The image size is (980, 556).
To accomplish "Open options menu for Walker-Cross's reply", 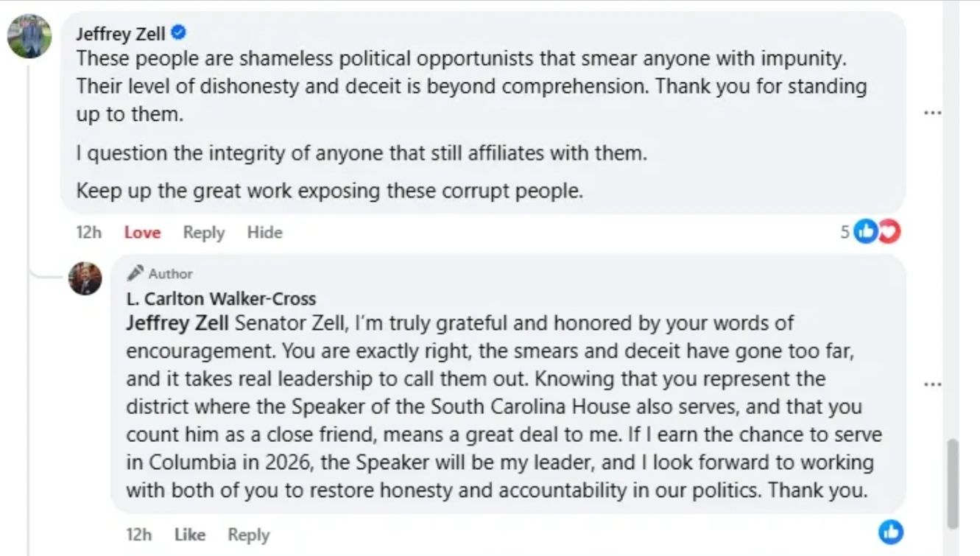I will point(932,384).
